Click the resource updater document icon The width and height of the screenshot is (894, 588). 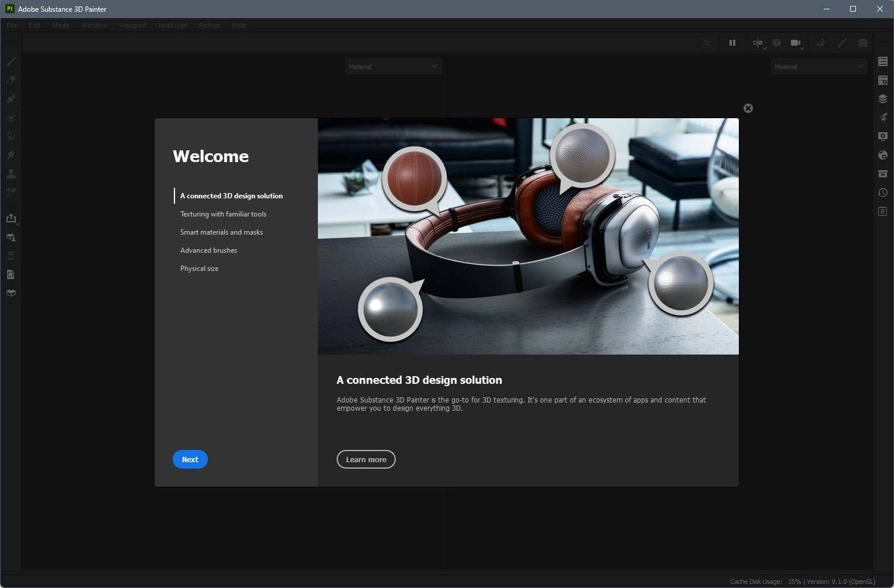(11, 274)
